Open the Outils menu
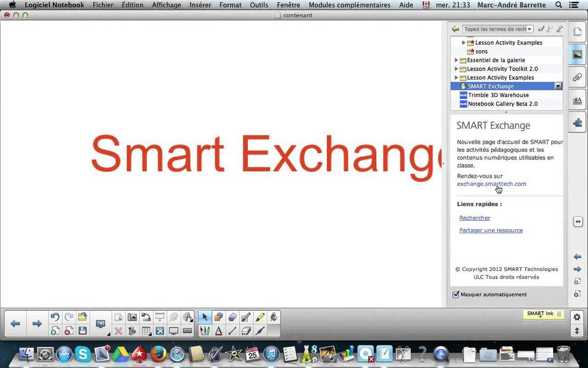 tap(259, 5)
